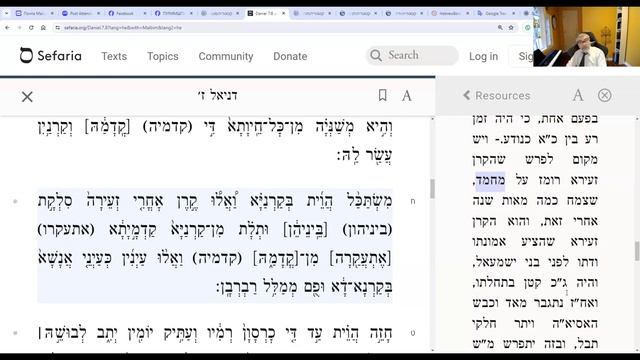Click the chapter title דניאל ז׳
640x360 pixels.
click(x=217, y=96)
